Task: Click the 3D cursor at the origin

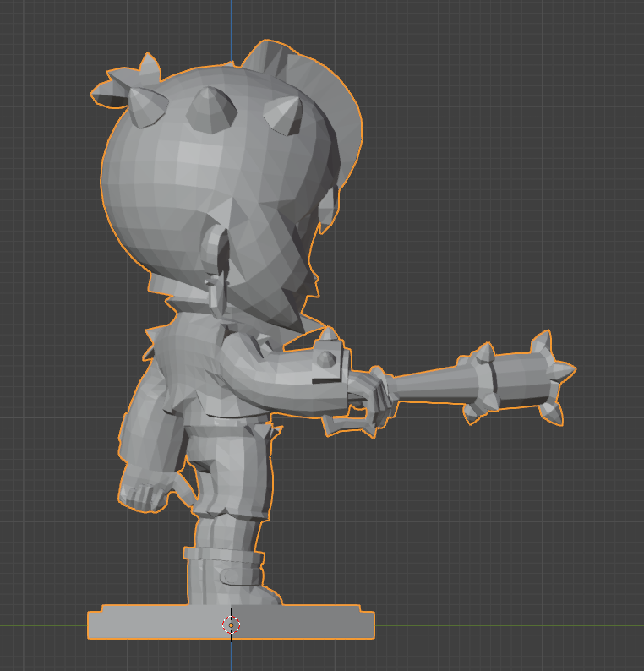Action: [x=231, y=625]
